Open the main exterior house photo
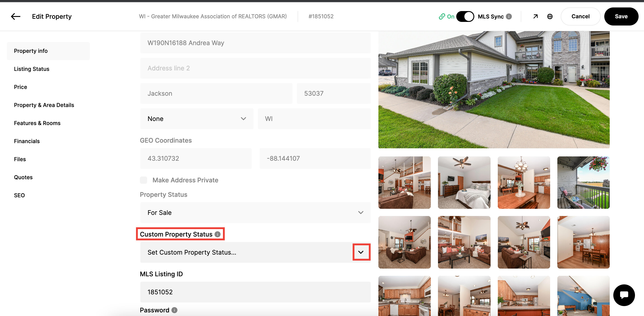The image size is (644, 316). tap(494, 90)
